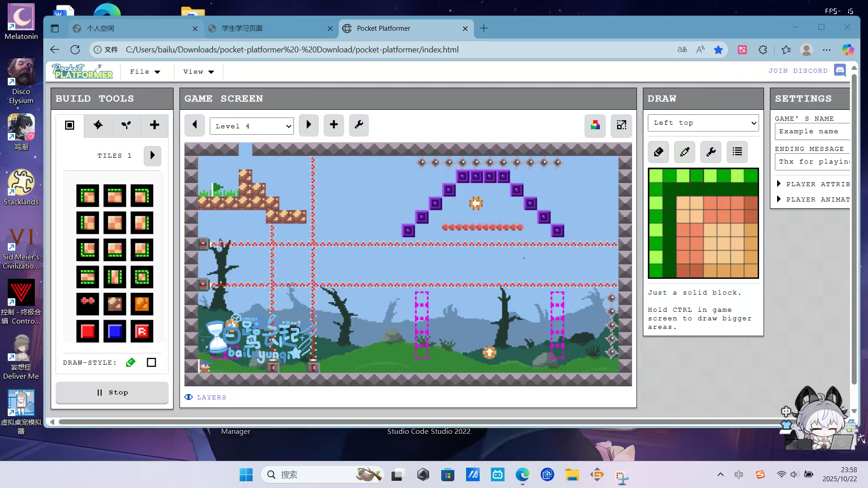Open the Left top sprite dropdown
868x488 pixels.
click(x=703, y=123)
